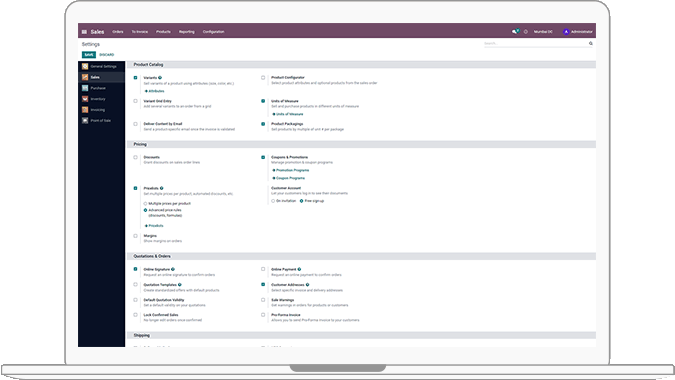Open the chat messages icon in navbar
The image size is (675, 380).
[515, 31]
